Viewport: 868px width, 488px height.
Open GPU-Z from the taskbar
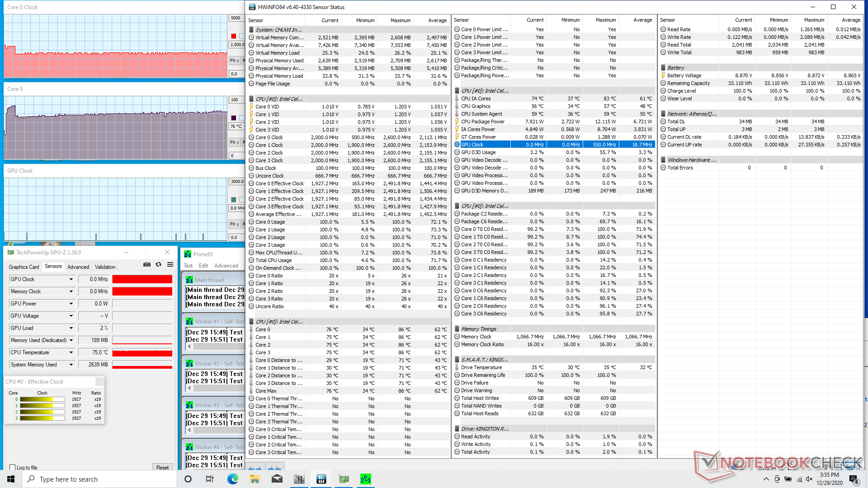(x=344, y=479)
